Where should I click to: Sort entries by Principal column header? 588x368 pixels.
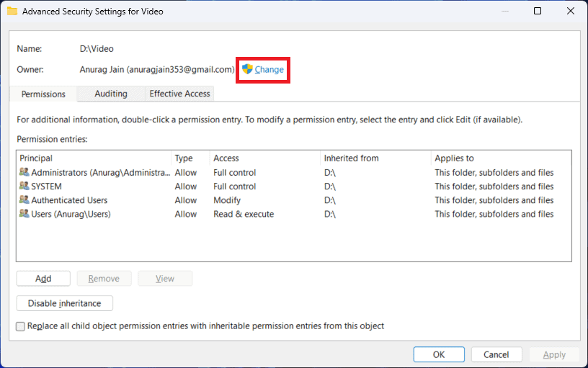36,158
